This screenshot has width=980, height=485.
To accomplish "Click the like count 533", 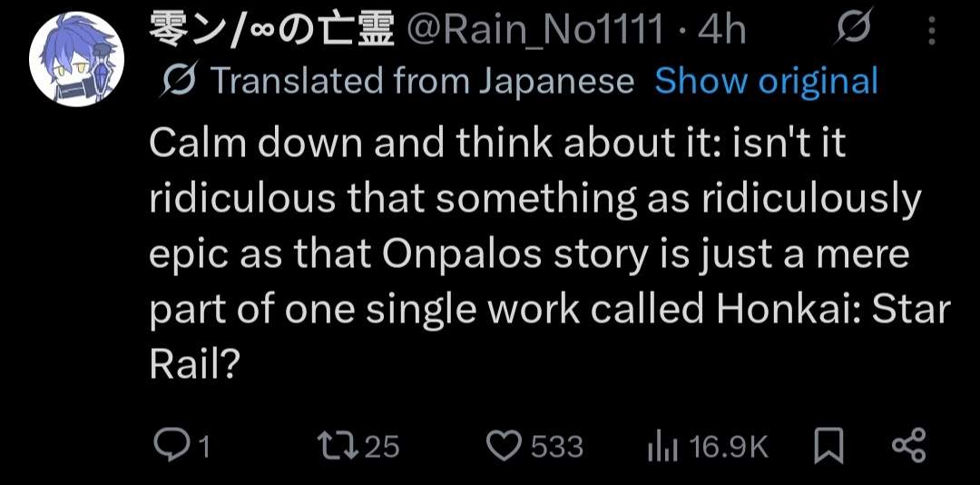I will [x=557, y=447].
